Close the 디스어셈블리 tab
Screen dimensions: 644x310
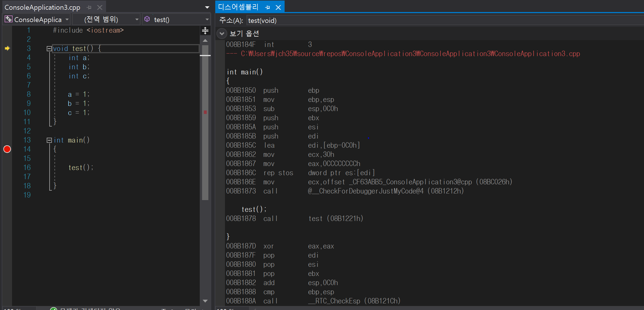click(x=278, y=7)
